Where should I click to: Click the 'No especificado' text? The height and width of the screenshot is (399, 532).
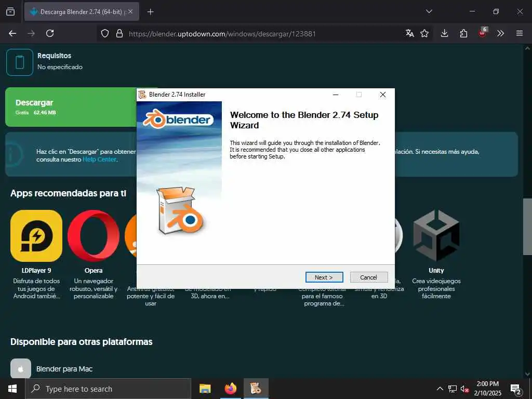click(60, 67)
